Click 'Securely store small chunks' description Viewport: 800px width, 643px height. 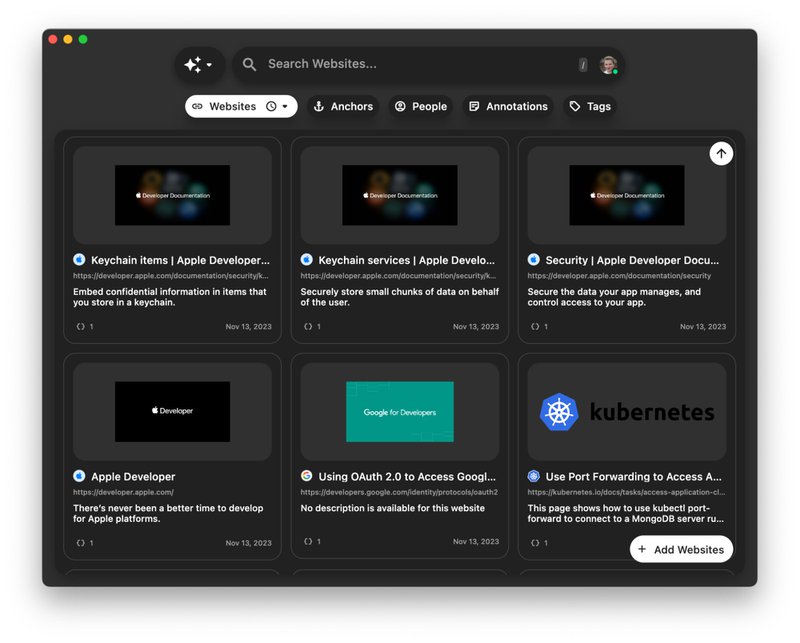[x=399, y=297]
